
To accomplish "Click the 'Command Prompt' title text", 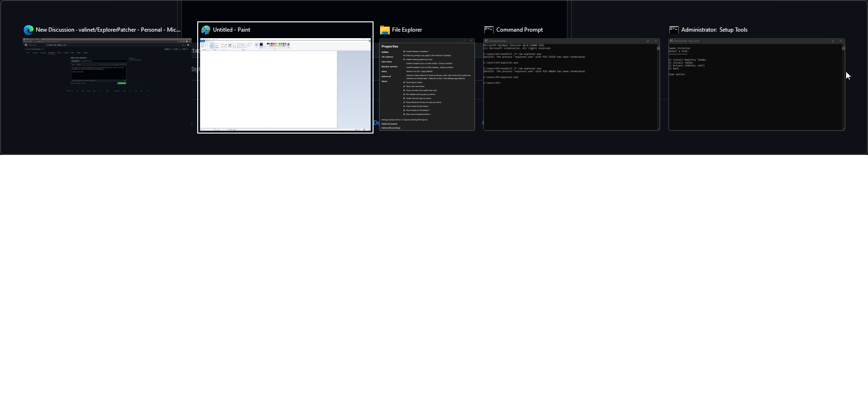I will point(520,30).
